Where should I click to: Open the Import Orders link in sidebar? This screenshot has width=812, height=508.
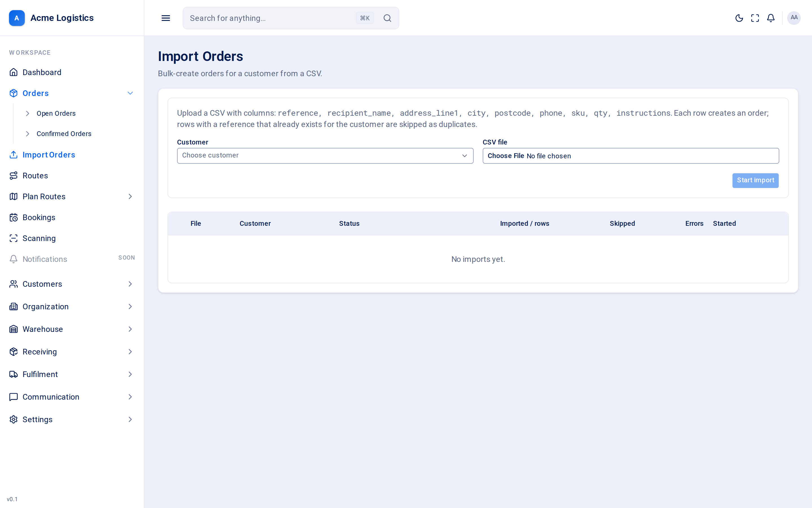pos(49,155)
